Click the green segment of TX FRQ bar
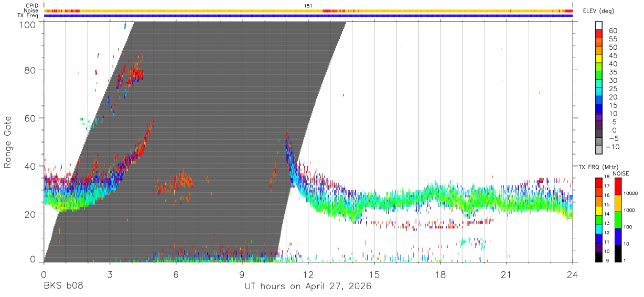This screenshot has height=297, width=644. [x=598, y=220]
